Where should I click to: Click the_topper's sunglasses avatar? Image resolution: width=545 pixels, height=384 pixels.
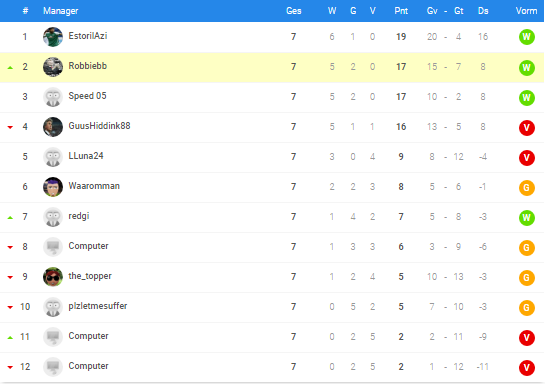53,277
